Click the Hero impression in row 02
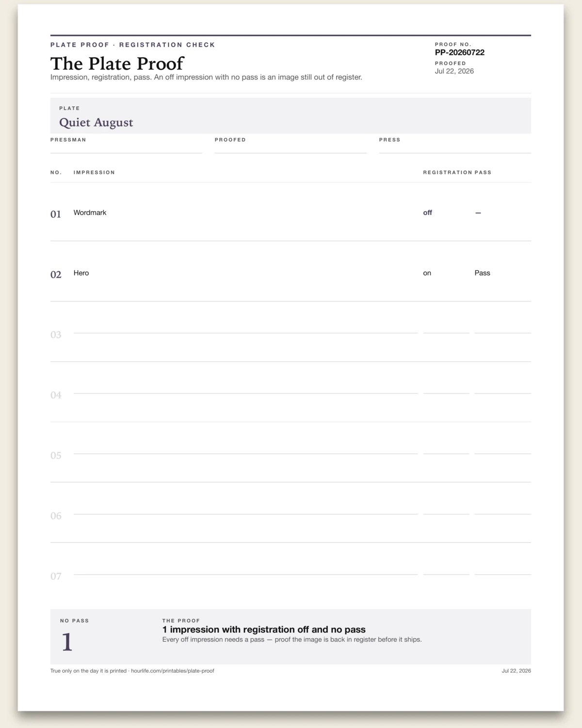The height and width of the screenshot is (728, 582). pyautogui.click(x=81, y=273)
